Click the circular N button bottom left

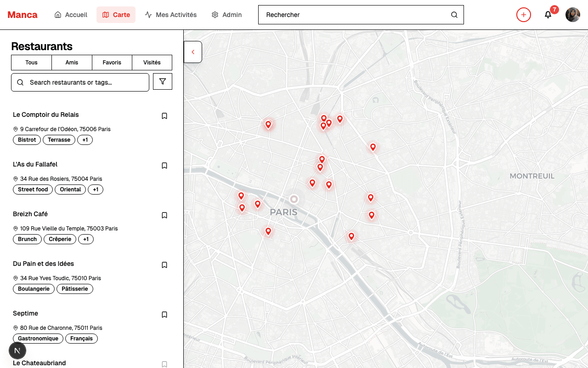click(17, 351)
